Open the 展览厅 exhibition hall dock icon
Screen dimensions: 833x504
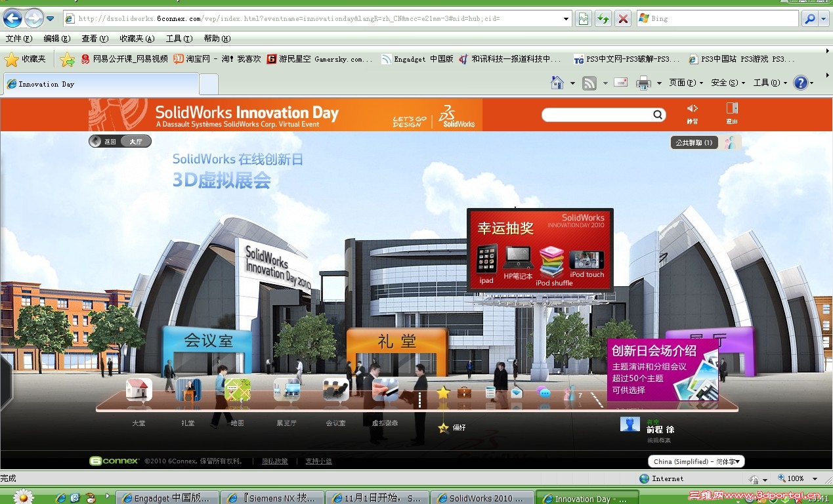pyautogui.click(x=287, y=390)
